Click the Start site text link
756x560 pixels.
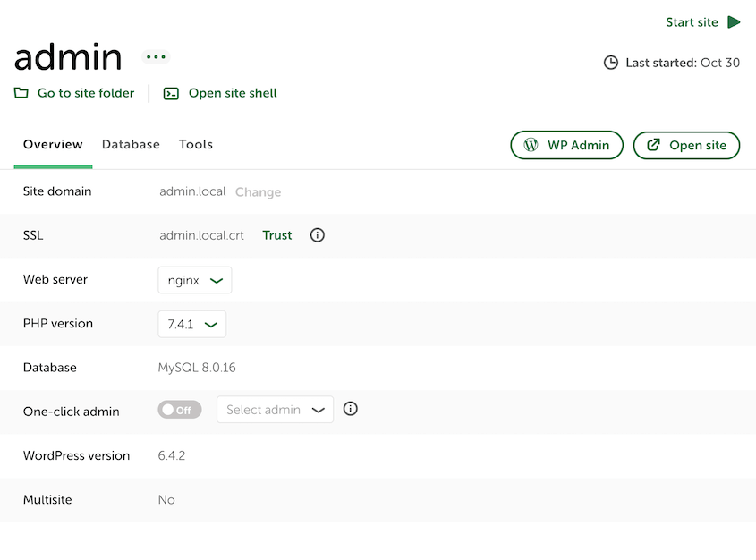692,22
